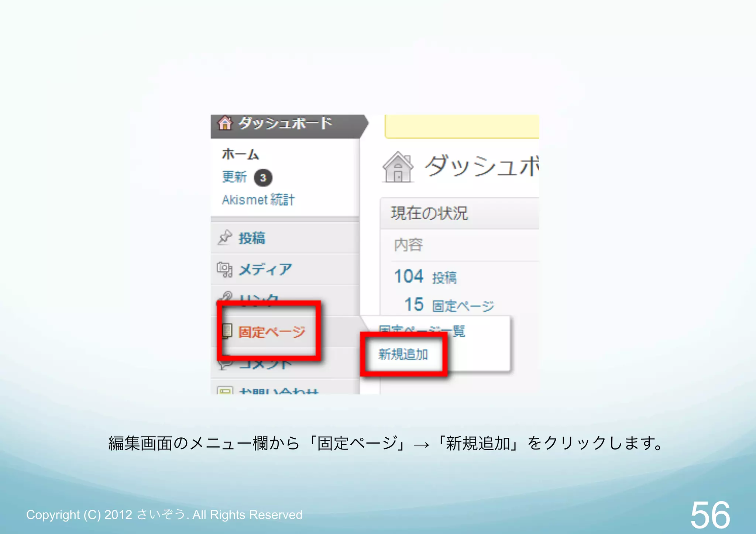756x534 pixels.
Task: Click the large house icon beside page title
Action: pyautogui.click(x=398, y=167)
